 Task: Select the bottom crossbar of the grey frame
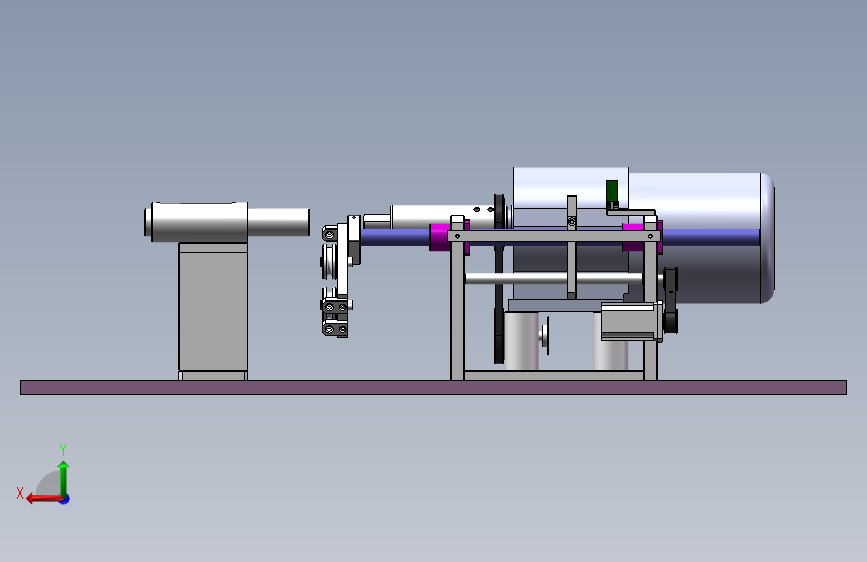click(x=553, y=376)
